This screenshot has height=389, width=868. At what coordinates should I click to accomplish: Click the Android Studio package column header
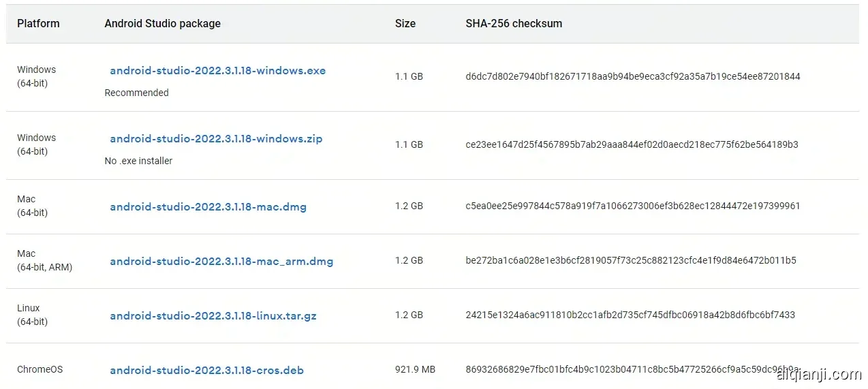tap(162, 24)
